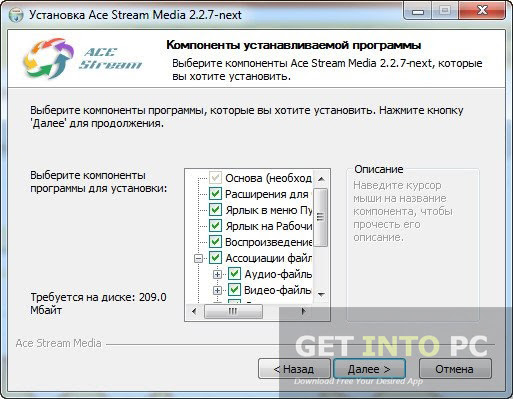Click the 'Описание' group label
The width and height of the screenshot is (513, 399).
pos(379,169)
